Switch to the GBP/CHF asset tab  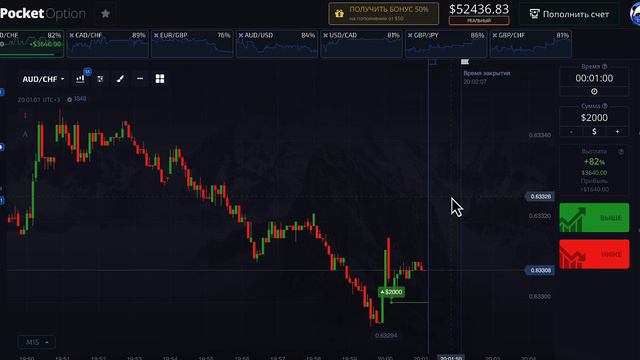531,44
